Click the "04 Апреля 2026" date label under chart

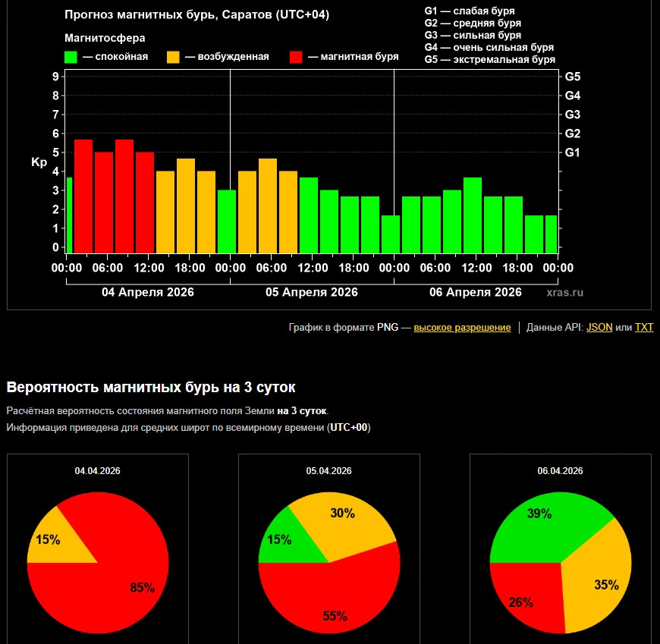pyautogui.click(x=148, y=292)
